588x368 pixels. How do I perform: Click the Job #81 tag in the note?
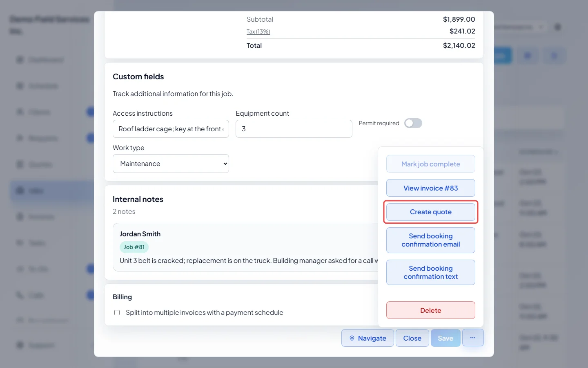[x=134, y=247]
